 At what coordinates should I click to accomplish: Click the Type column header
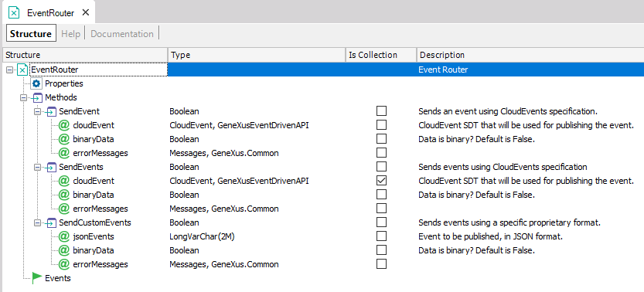257,55
